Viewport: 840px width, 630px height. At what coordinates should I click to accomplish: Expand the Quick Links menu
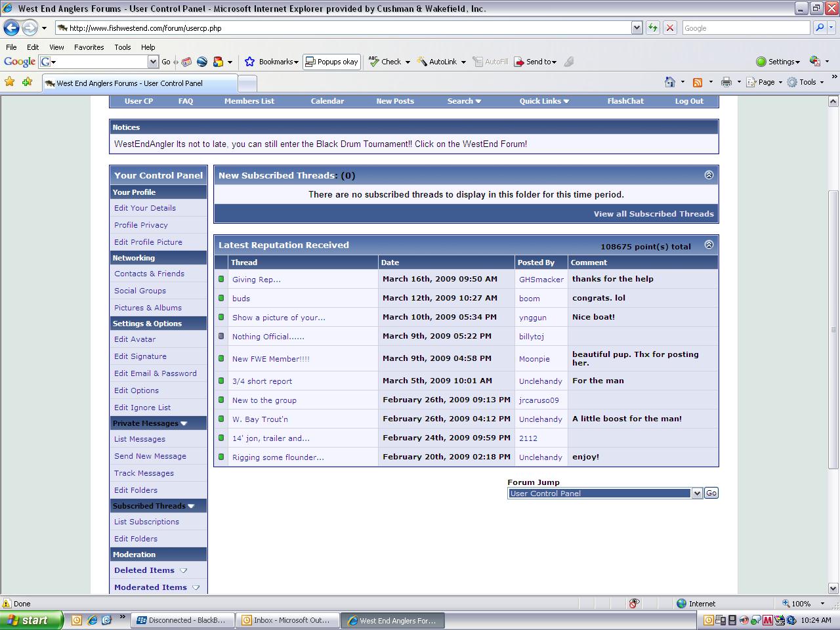(x=543, y=101)
